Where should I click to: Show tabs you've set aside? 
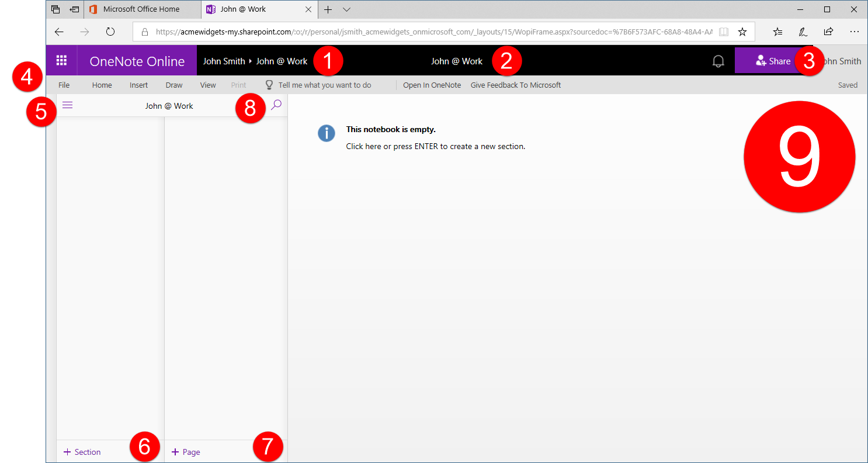(55, 9)
